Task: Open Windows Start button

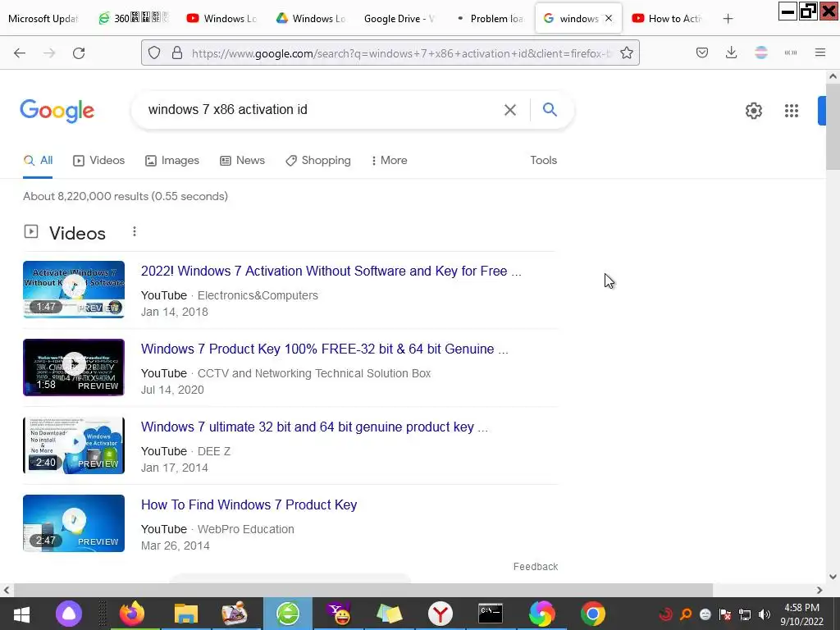Action: coord(21,614)
